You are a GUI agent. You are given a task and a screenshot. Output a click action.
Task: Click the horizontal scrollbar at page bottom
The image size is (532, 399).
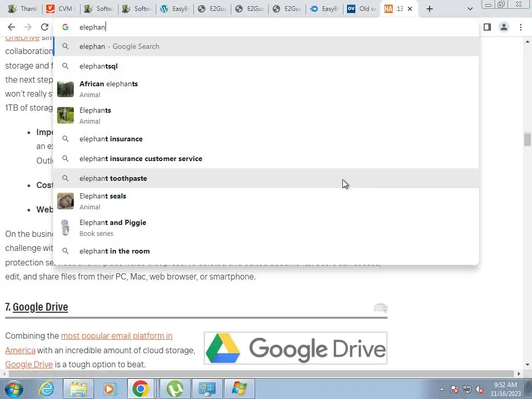(x=261, y=374)
